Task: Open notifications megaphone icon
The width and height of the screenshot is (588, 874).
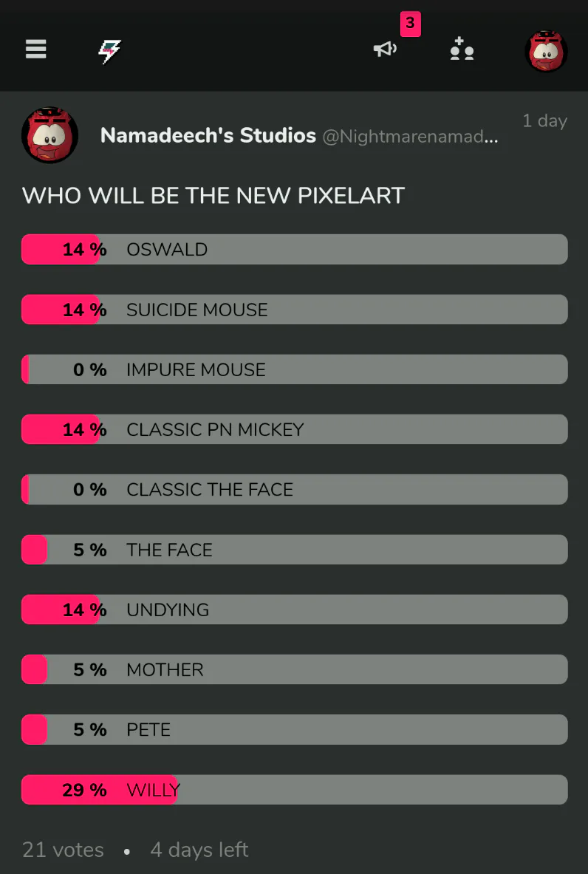Action: coord(385,49)
